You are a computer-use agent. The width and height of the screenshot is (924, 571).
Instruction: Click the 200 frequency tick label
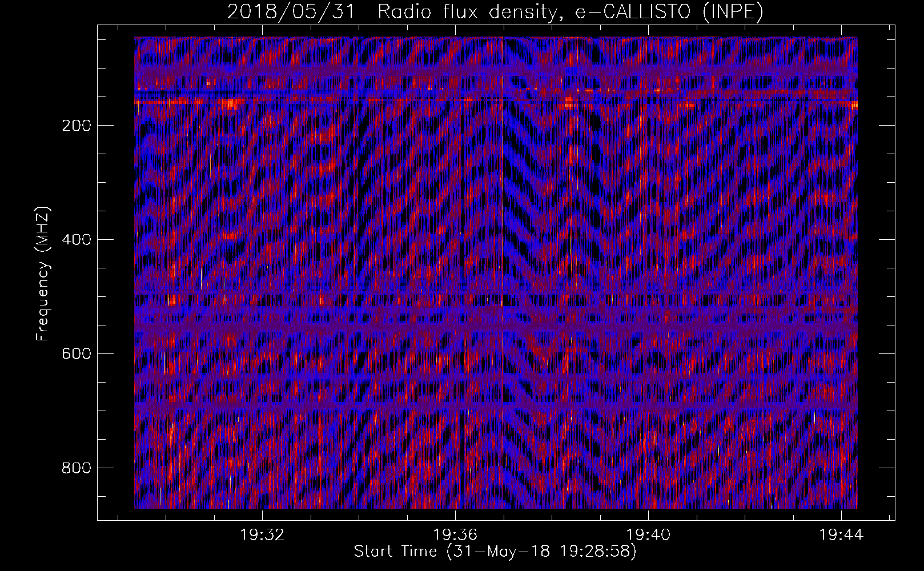(x=77, y=126)
